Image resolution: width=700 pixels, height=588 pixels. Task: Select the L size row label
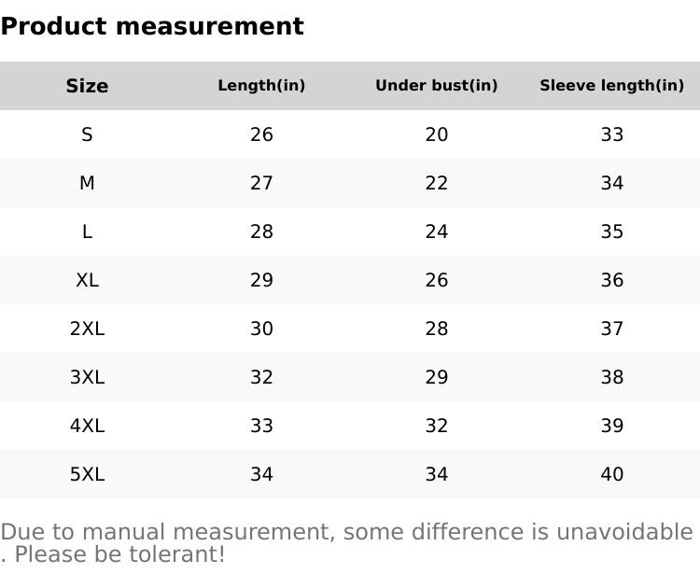click(87, 231)
